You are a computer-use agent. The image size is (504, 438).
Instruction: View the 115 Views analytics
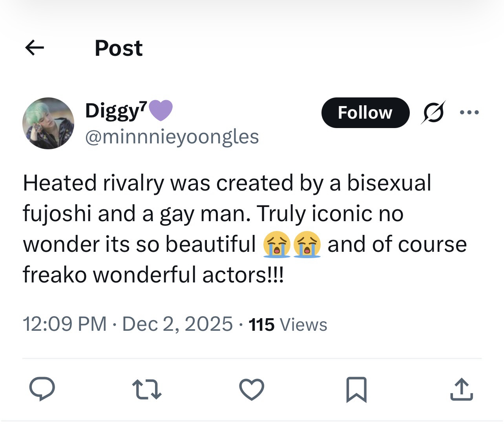click(288, 325)
